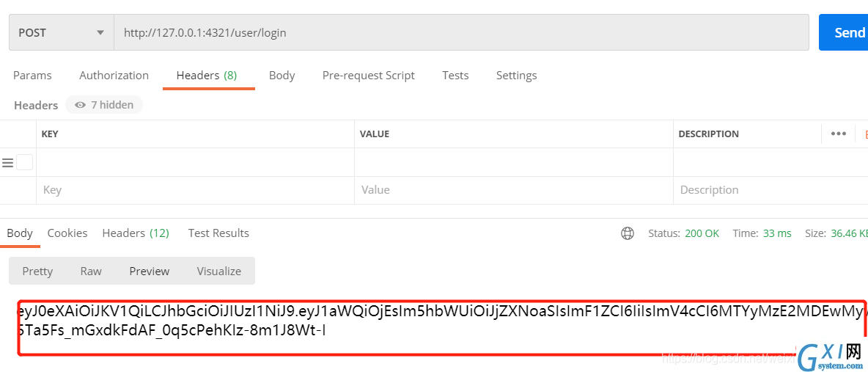Viewport: 868px width, 372px height.
Task: Switch response view to Visualize
Action: 219,271
